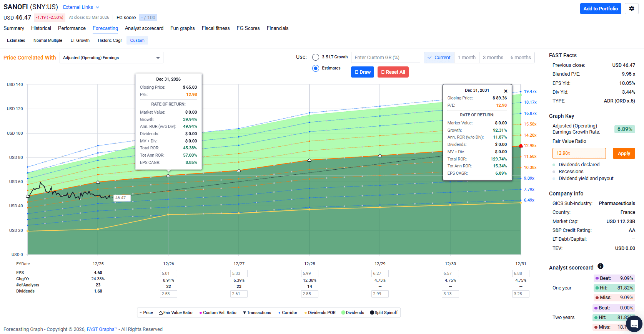Image resolution: width=644 pixels, height=334 pixels.
Task: Open the chat support bubble
Action: coord(634,324)
